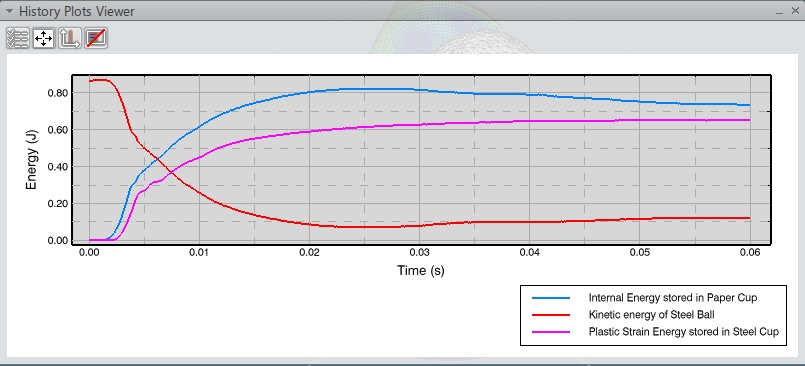Image resolution: width=805 pixels, height=366 pixels.
Task: Click the Energy (J) axis title
Action: coord(31,159)
